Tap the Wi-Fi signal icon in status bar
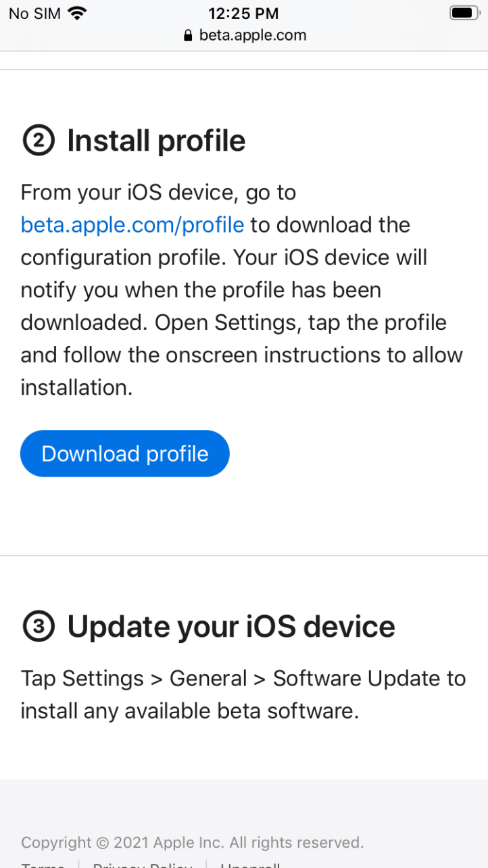Viewport: 488px width, 868px height. [x=78, y=14]
